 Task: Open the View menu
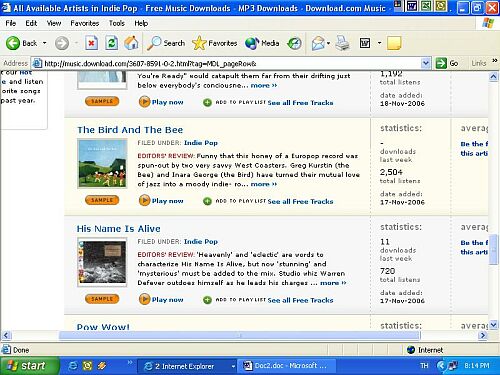(54, 23)
